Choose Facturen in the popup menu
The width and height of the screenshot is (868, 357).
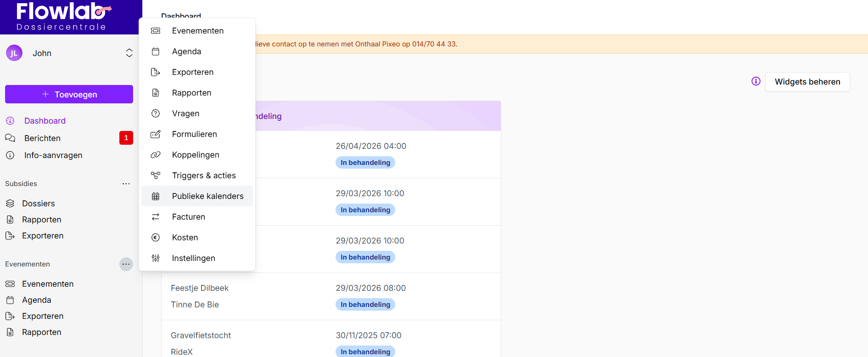[188, 217]
